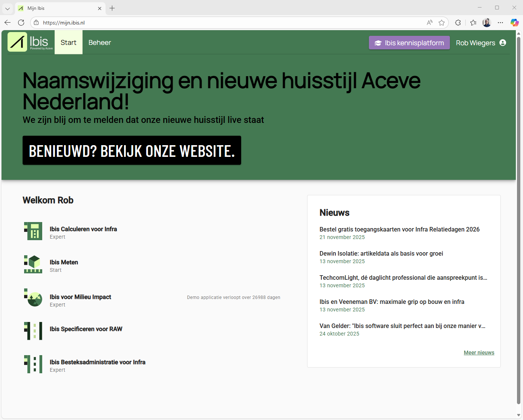Open Ibis Besteksadministratie voor Infra
The image size is (523, 420).
tap(98, 362)
